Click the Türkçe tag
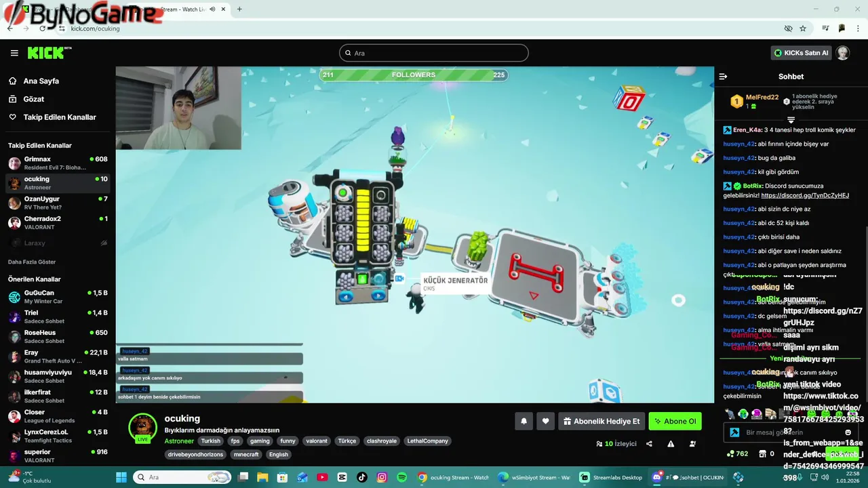868x488 pixels. click(347, 441)
